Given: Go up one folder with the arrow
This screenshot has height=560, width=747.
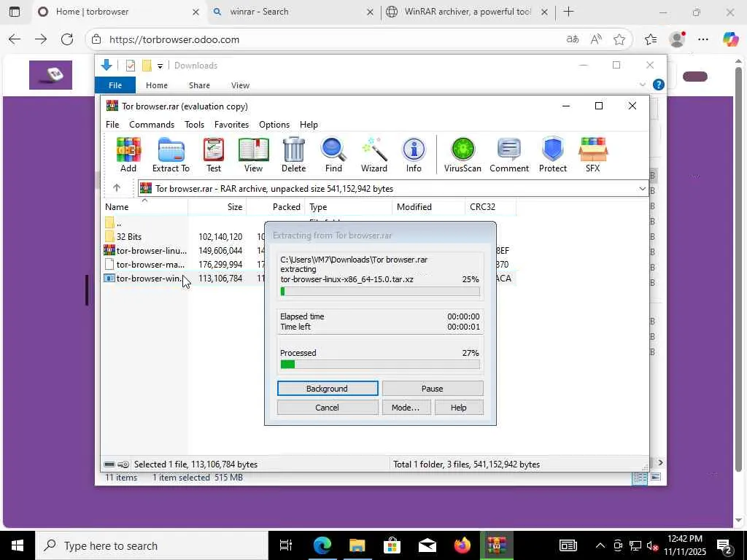Looking at the screenshot, I should pos(117,188).
